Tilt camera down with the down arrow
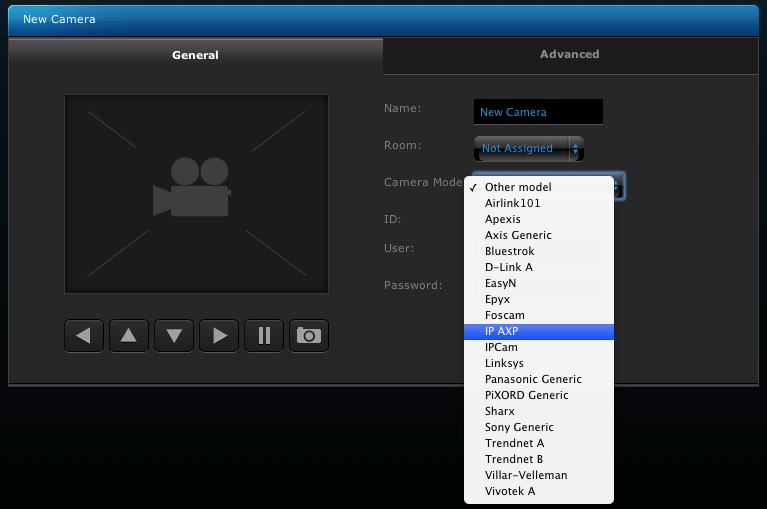This screenshot has height=509, width=767. pos(174,336)
